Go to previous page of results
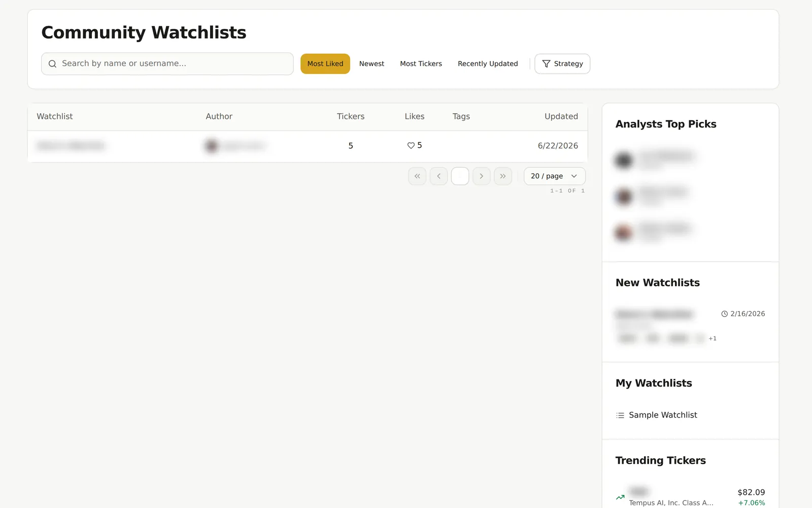This screenshot has height=508, width=812. tap(438, 176)
